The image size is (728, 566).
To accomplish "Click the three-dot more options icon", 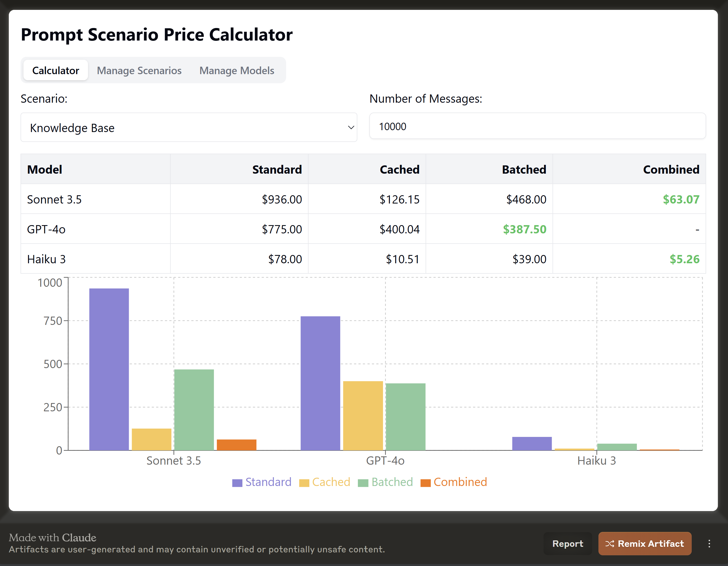I will (709, 544).
